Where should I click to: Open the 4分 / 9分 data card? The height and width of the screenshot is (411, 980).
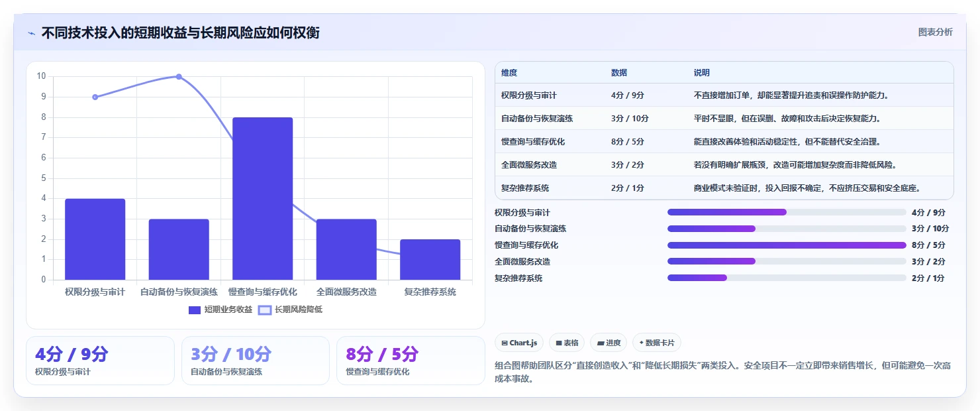100,361
